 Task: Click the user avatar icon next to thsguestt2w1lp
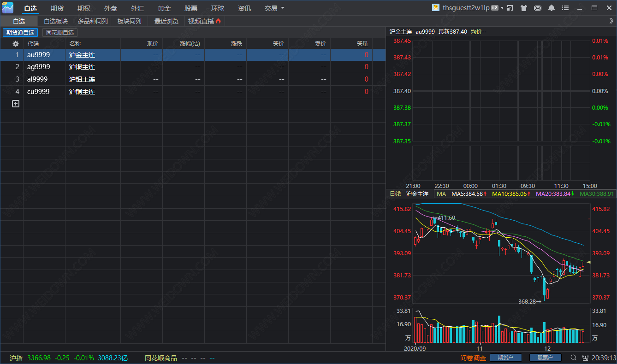pos(436,7)
